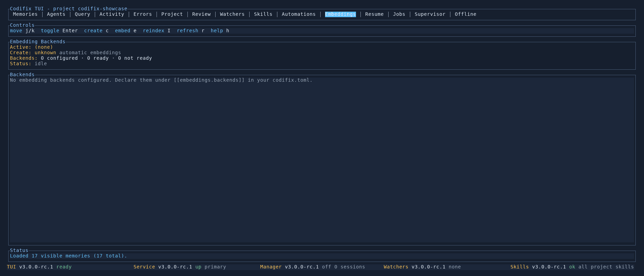Click the 'Active: (none)' line

point(32,47)
